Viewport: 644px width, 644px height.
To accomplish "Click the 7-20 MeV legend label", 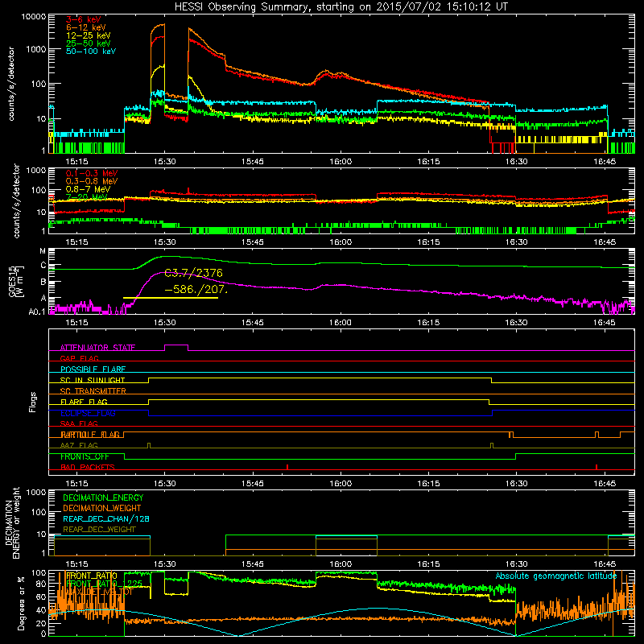I will [x=86, y=197].
